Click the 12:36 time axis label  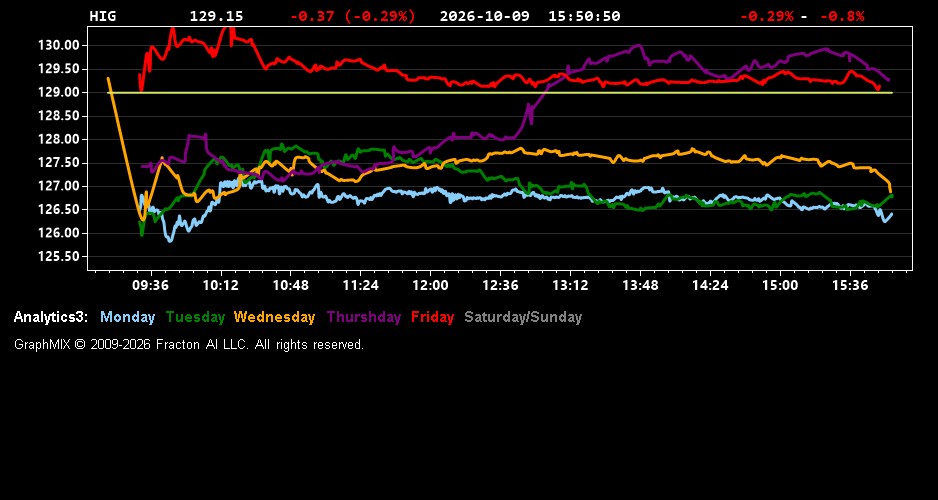pyautogui.click(x=500, y=285)
